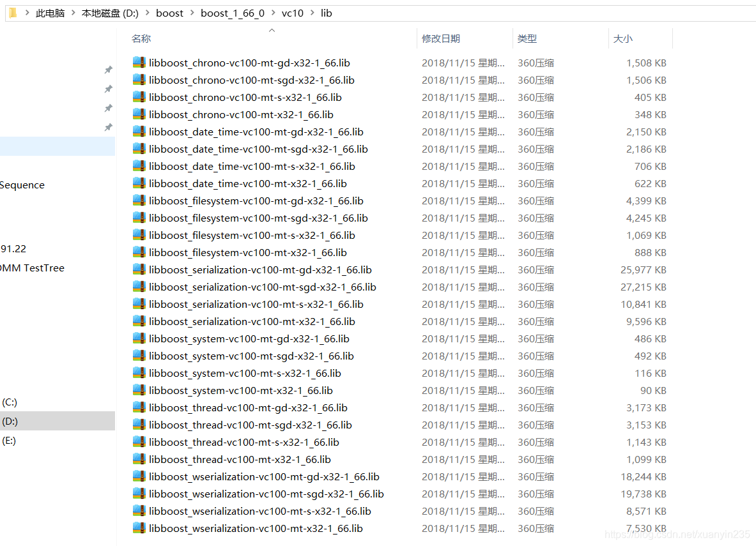
Task: Click the 19,738 KB size cell
Action: [643, 494]
